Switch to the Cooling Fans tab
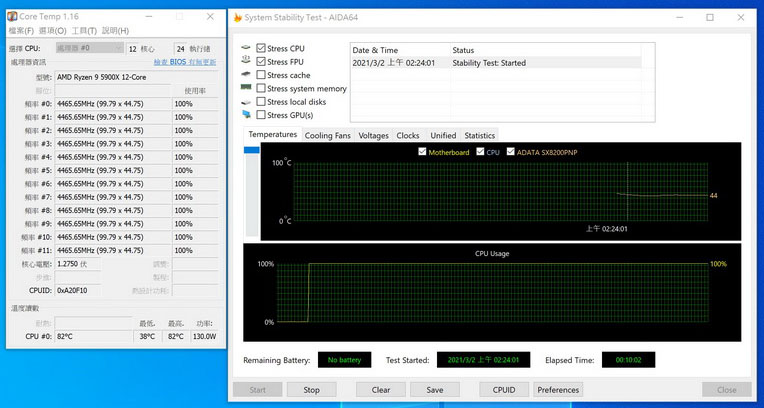 [327, 136]
